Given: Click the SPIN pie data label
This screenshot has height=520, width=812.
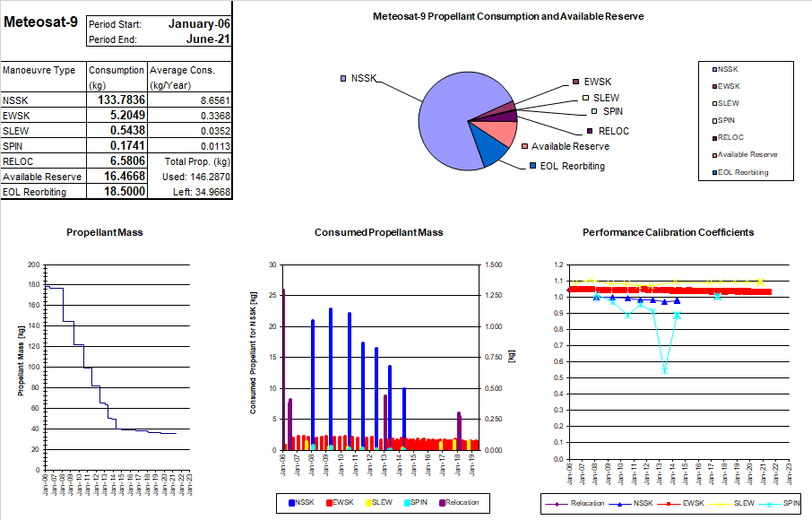Looking at the screenshot, I should (607, 111).
